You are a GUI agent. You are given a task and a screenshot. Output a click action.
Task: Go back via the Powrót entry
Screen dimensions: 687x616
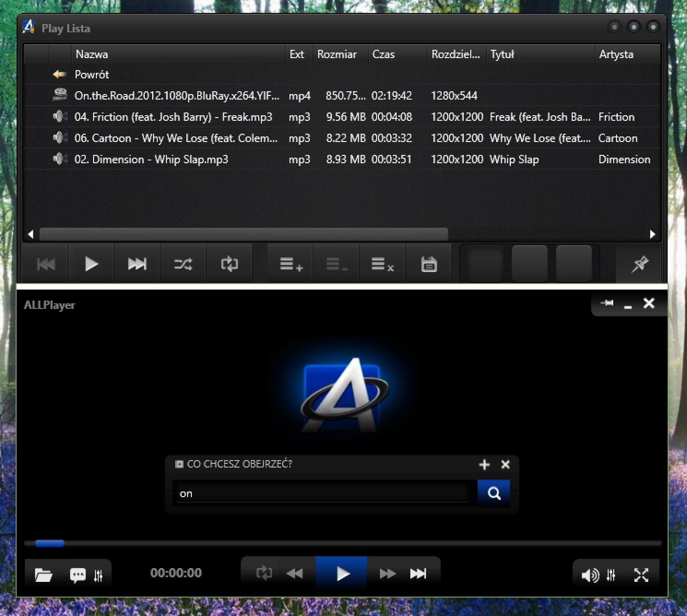pos(92,74)
